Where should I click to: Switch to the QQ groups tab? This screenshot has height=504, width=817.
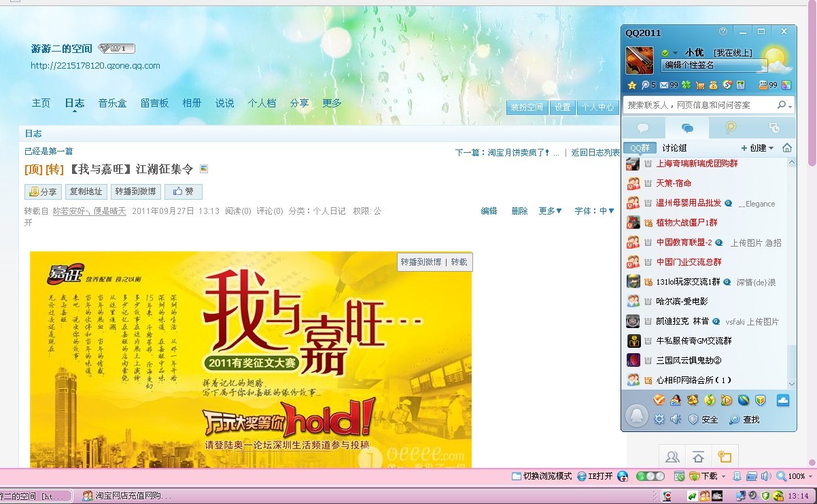coord(687,128)
